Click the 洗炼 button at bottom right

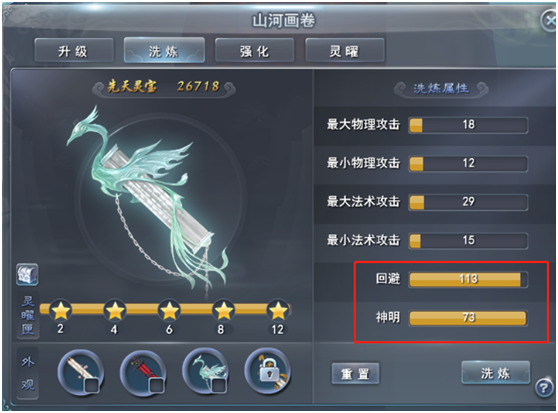(496, 373)
